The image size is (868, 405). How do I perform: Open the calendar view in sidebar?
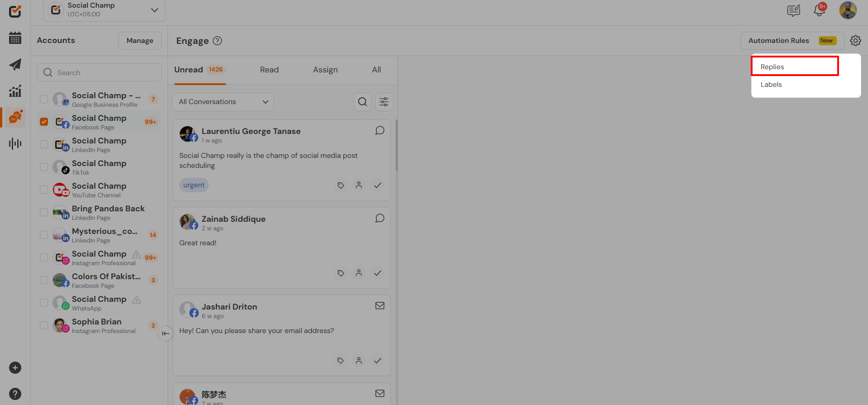15,38
